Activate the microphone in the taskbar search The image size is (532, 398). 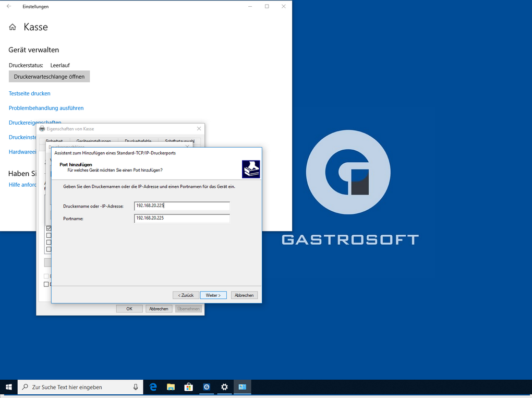pos(136,387)
